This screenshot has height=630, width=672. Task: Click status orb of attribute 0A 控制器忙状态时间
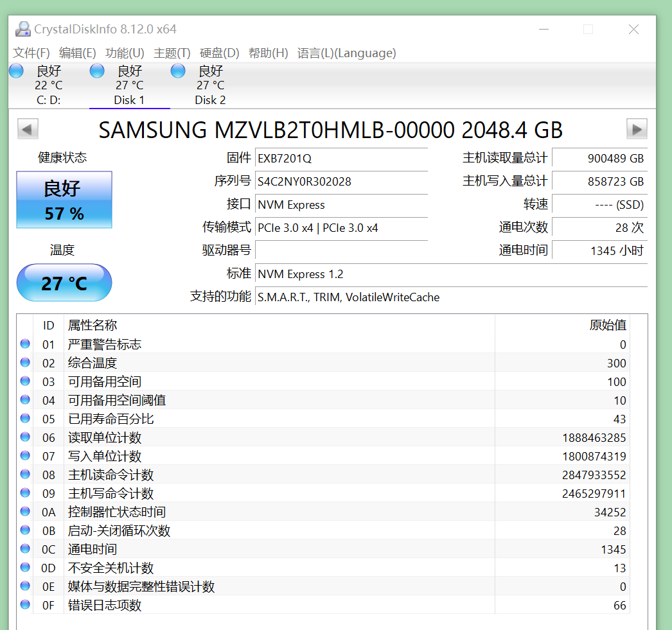[x=25, y=511]
